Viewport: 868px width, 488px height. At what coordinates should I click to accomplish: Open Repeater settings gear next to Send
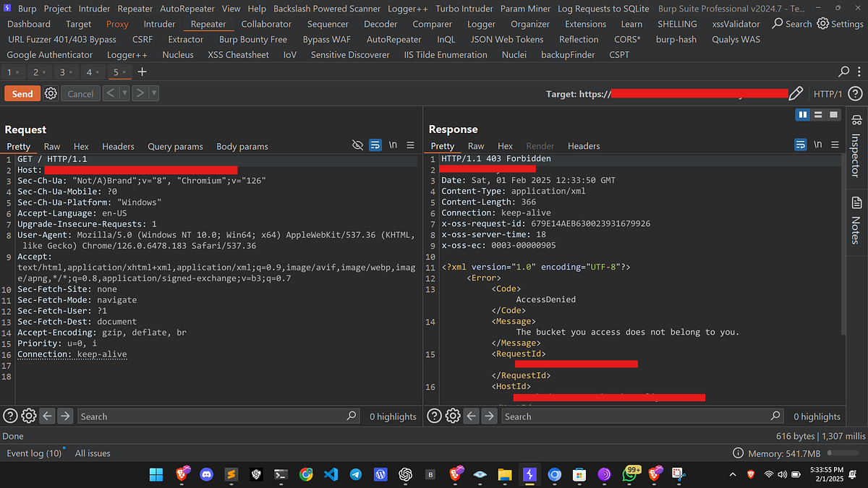[51, 93]
